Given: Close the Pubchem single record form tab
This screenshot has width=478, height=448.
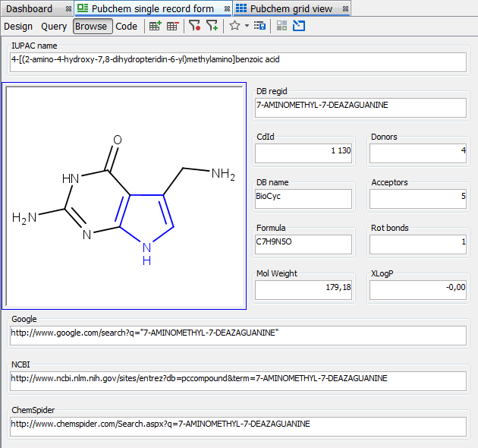Looking at the screenshot, I should click(x=227, y=9).
